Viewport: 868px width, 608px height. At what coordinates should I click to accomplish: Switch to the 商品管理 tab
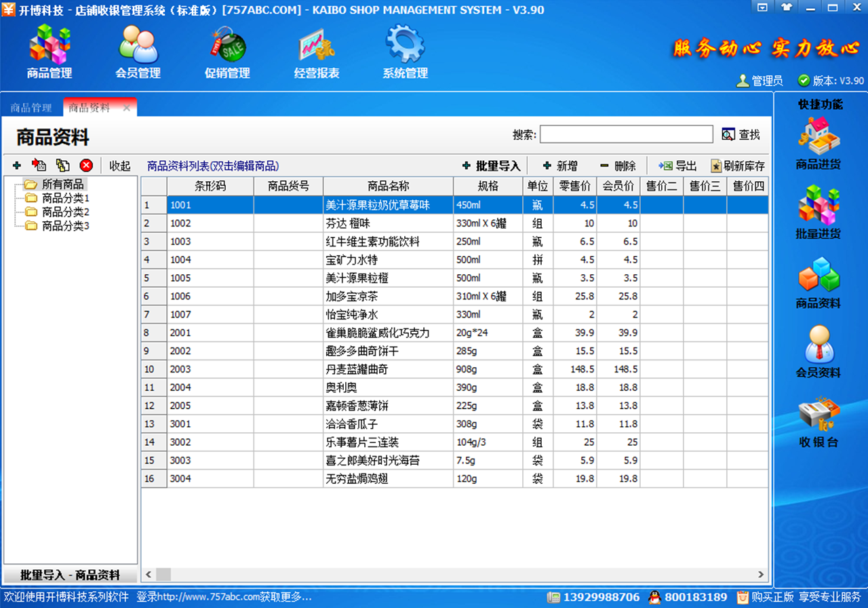click(30, 107)
